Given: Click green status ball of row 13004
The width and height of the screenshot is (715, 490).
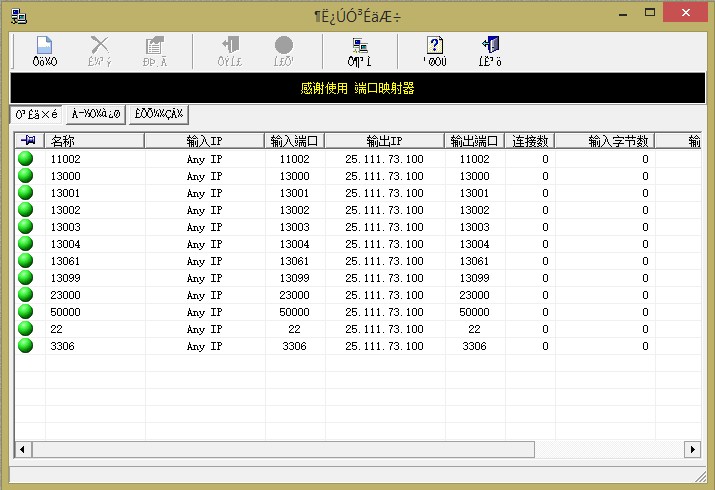Looking at the screenshot, I should [x=26, y=243].
